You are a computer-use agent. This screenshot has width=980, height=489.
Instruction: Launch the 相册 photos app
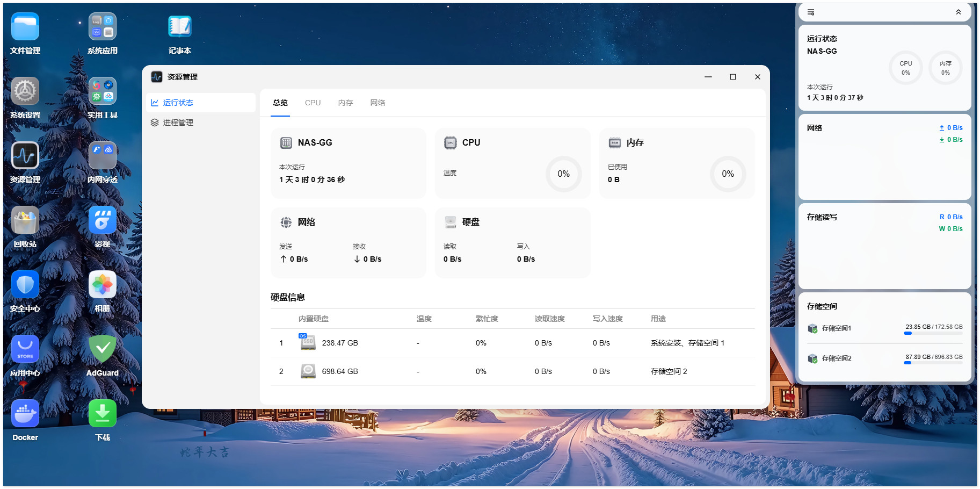[x=103, y=285]
